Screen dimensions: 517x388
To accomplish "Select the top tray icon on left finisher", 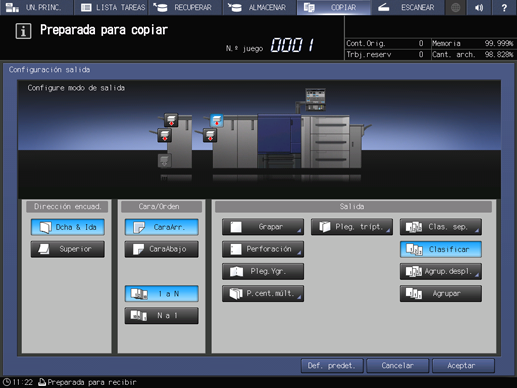I will click(x=171, y=120).
